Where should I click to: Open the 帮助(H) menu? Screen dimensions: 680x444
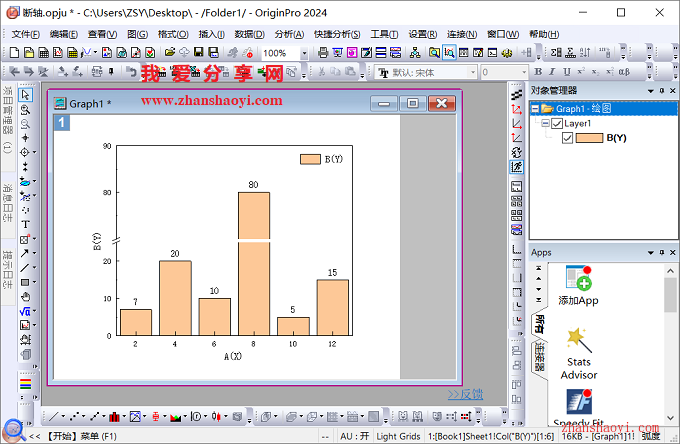pyautogui.click(x=544, y=34)
